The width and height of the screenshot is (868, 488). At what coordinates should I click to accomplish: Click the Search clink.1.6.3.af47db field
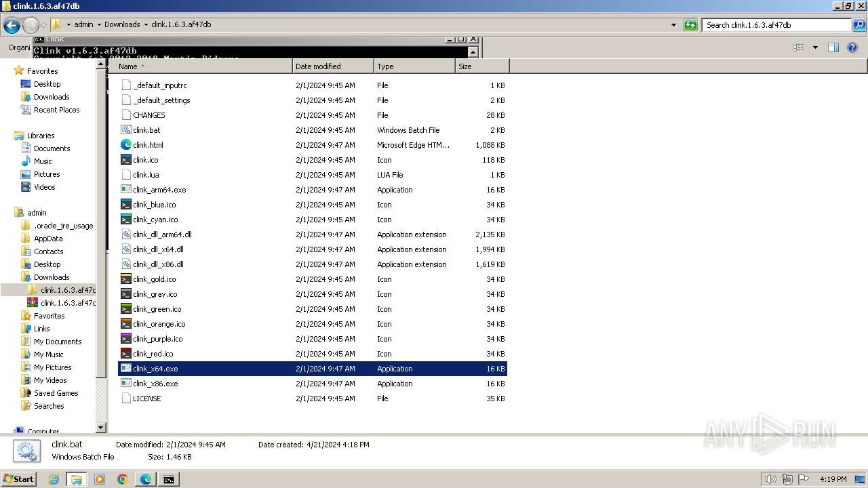point(777,25)
